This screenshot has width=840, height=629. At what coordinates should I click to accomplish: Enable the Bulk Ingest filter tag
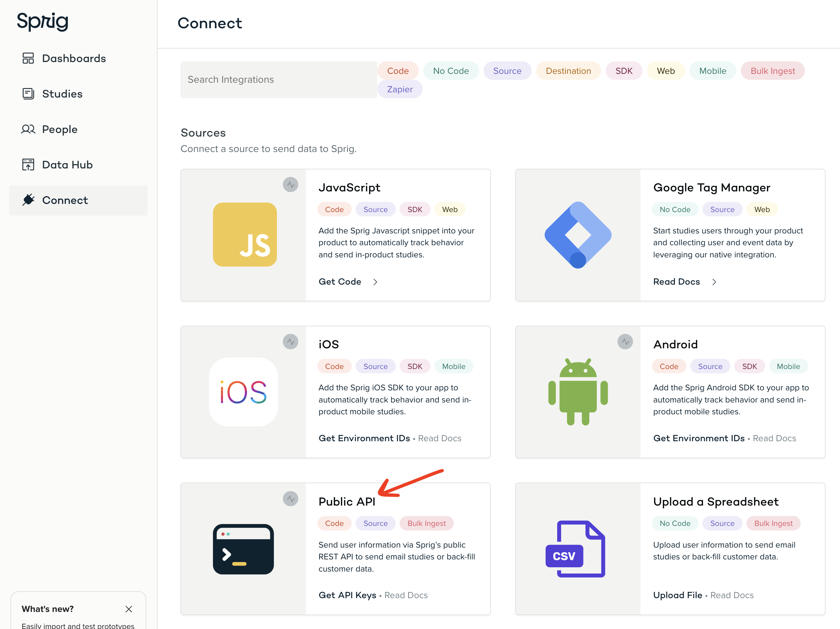772,71
